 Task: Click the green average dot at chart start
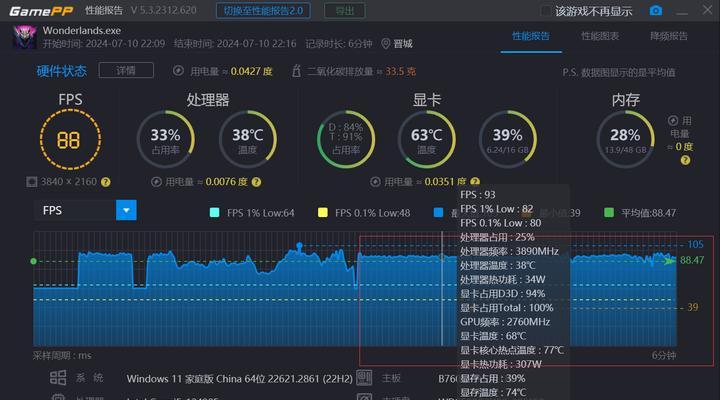[x=34, y=261]
